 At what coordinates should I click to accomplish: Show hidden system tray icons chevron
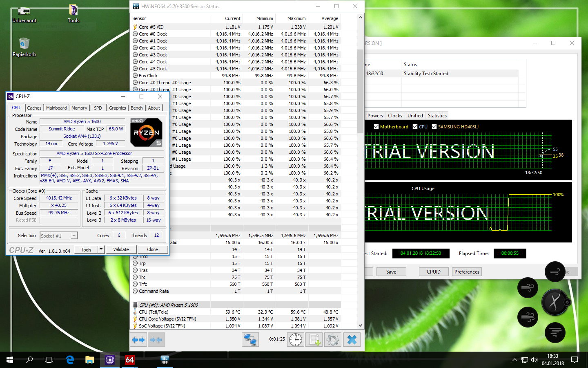click(514, 360)
